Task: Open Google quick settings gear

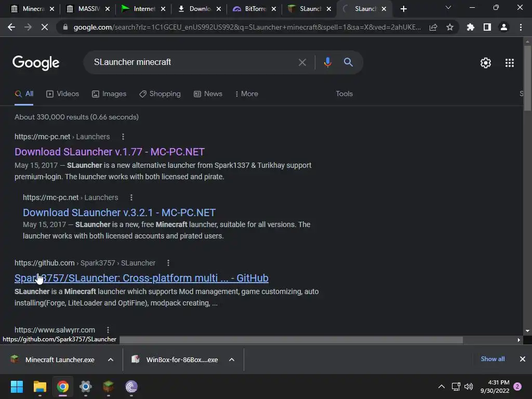Action: point(486,63)
